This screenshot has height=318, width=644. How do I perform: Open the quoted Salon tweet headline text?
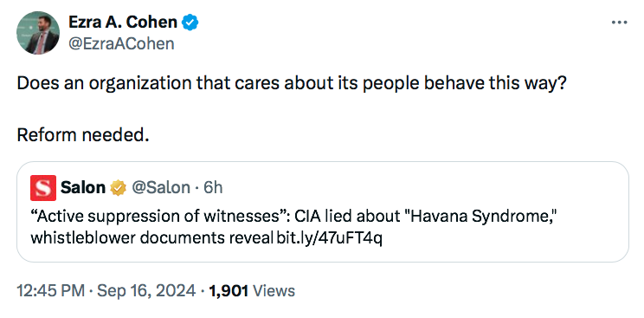point(293,227)
